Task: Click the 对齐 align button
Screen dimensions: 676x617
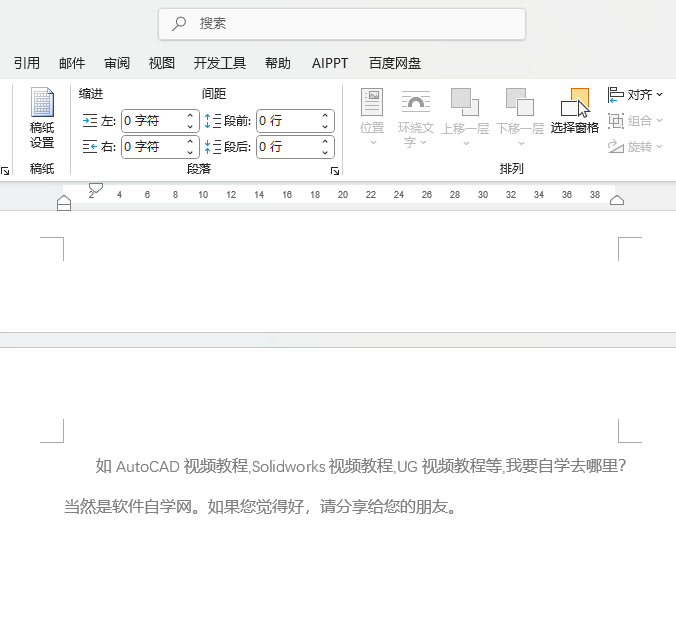Action: point(635,95)
